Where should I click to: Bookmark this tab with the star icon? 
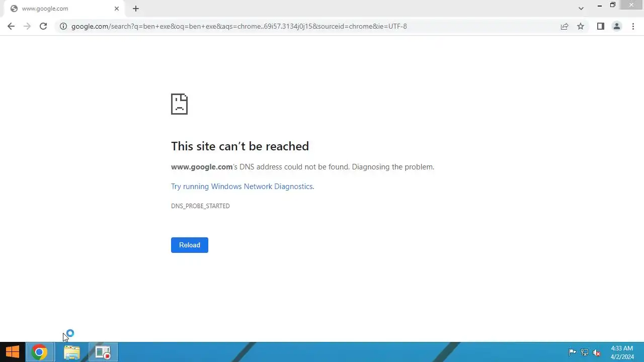[x=581, y=26]
